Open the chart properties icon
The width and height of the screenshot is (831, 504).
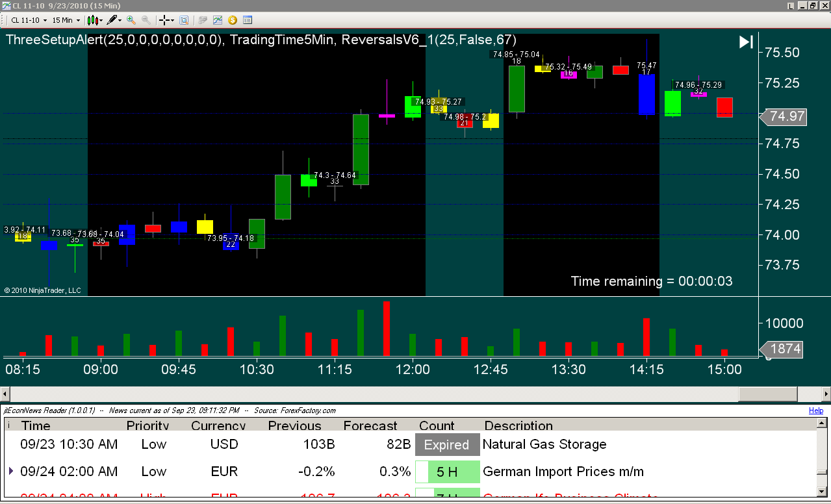point(247,20)
